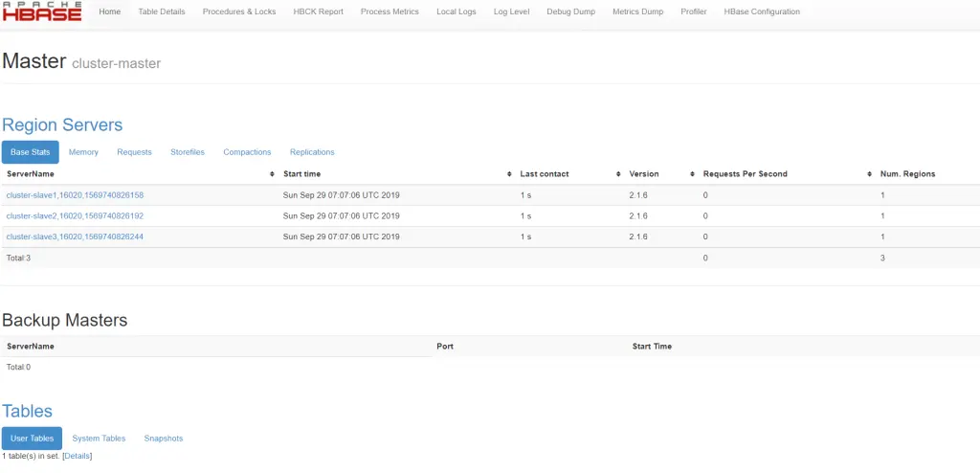Click cluster-slave2 Num. Regions value
The width and height of the screenshot is (980, 473).
pyautogui.click(x=882, y=215)
